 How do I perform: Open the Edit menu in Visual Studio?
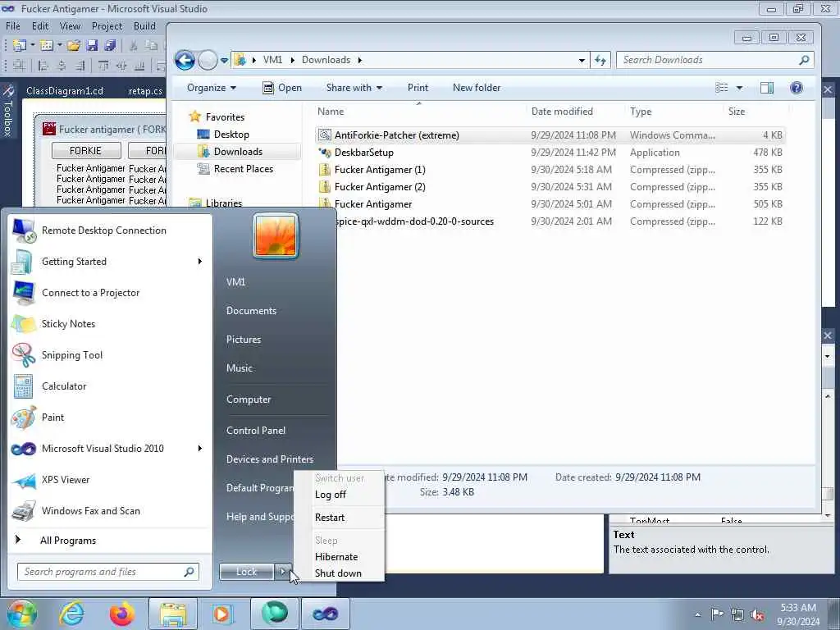[40, 26]
